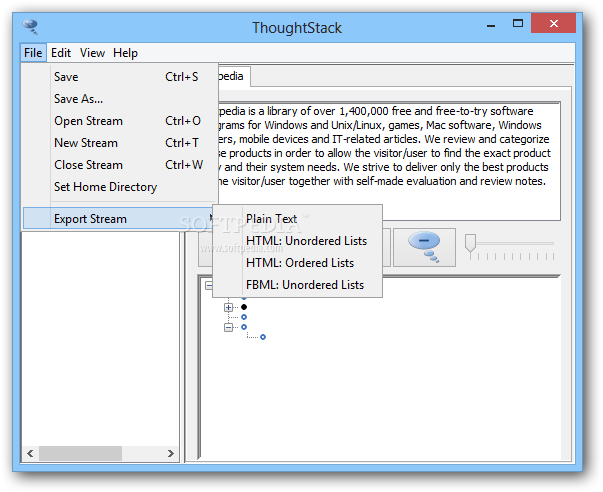This screenshot has width=603, height=492.
Task: Adjust the slider next to bubble button
Action: [470, 245]
